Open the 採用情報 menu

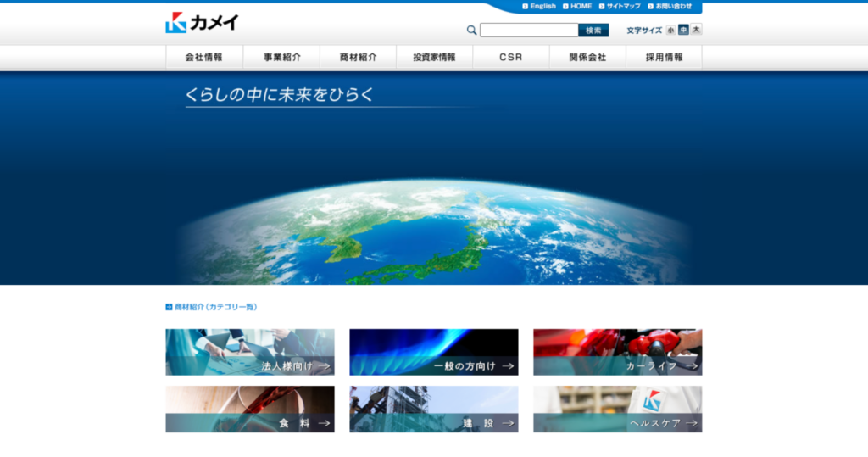click(664, 57)
